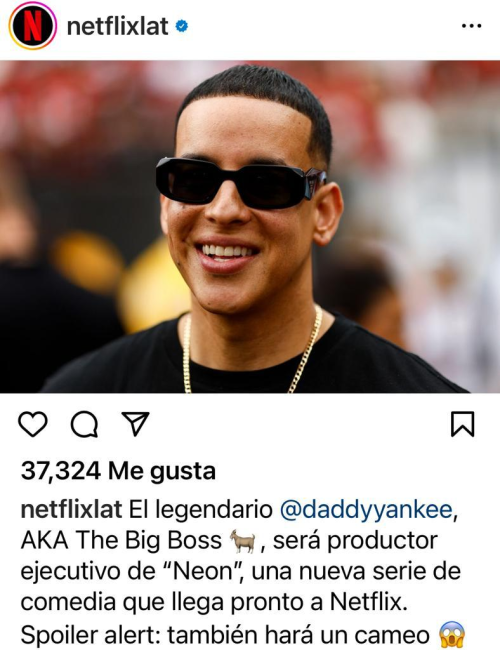View the 37,324 Me gusta likes list
This screenshot has height=650, width=500.
tap(118, 471)
